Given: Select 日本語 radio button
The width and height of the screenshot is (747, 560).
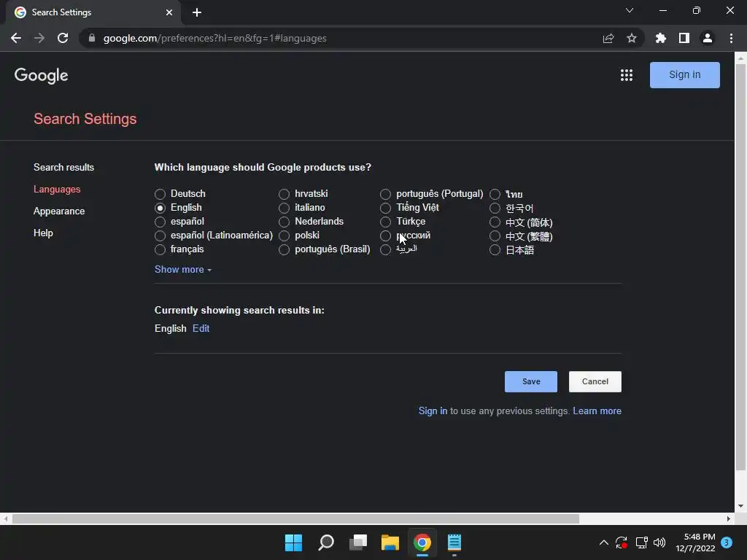Looking at the screenshot, I should (x=495, y=249).
